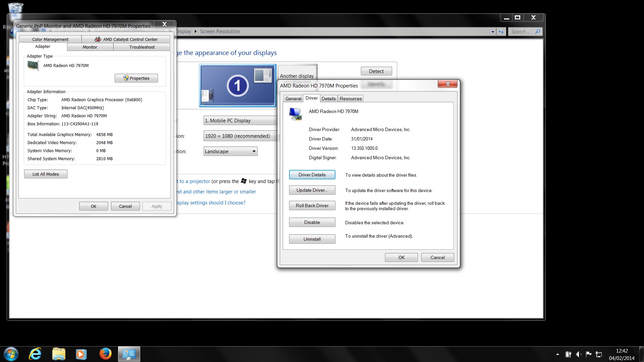Click the Total Available Graphics Memory 4858 MB value
Image resolution: width=644 pixels, height=362 pixels.
[104, 135]
